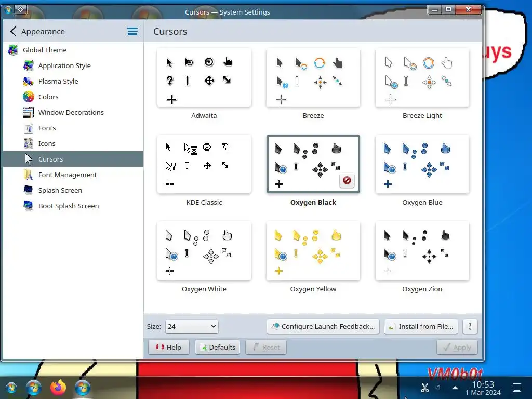Go to Colors settings
Image resolution: width=532 pixels, height=399 pixels.
coord(73,97)
